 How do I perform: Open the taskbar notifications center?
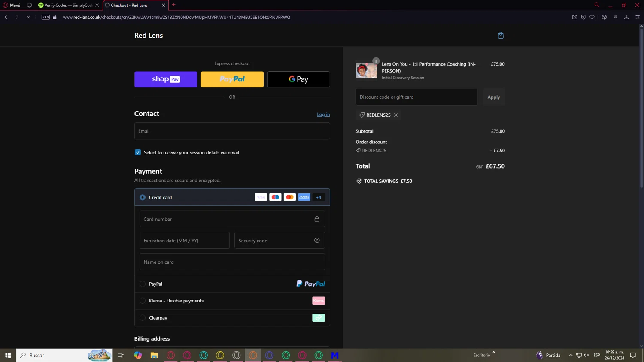pos(633,355)
